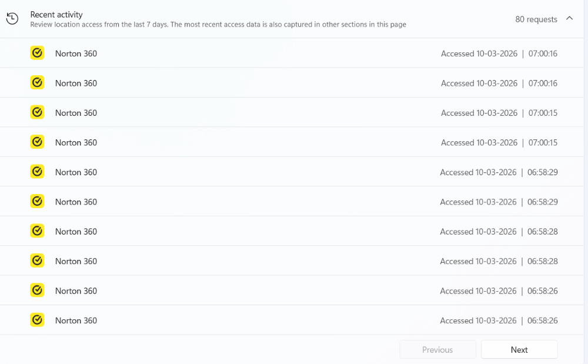Click Norton 360 icon in upper 07:00:15 row
This screenshot has width=588, height=364.
[x=37, y=112]
